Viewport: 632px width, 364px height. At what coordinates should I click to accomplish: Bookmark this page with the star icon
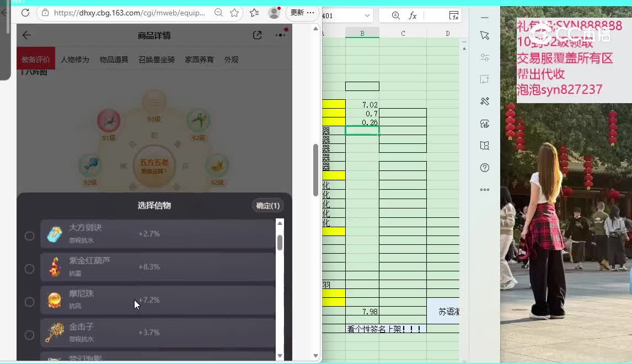tap(234, 13)
